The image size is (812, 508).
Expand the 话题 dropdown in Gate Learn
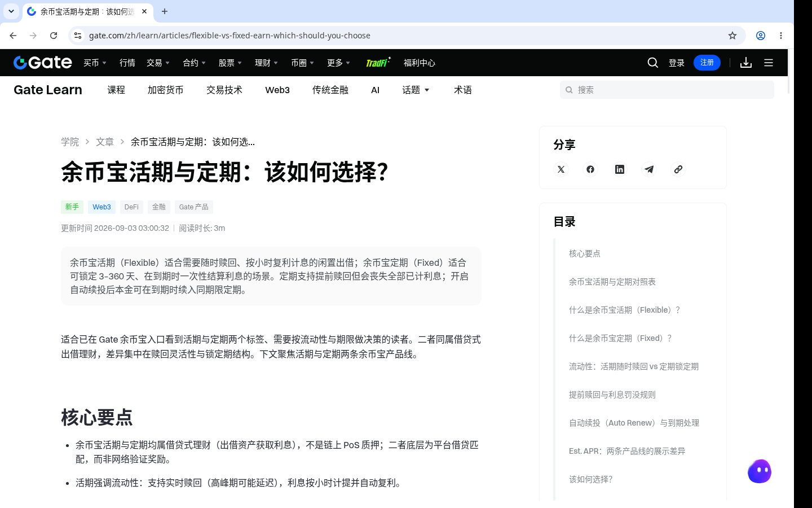coord(416,90)
